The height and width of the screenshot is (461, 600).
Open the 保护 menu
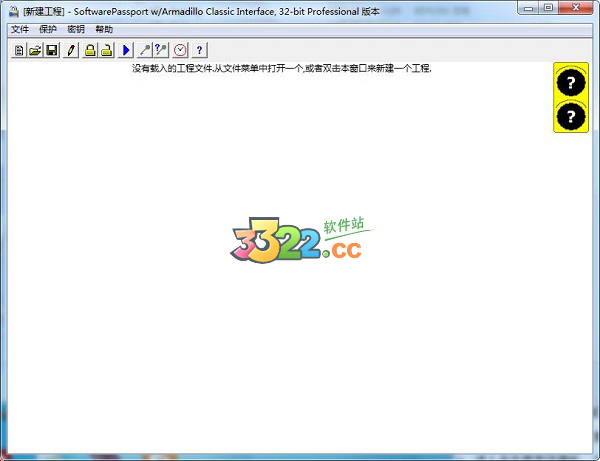[48, 29]
